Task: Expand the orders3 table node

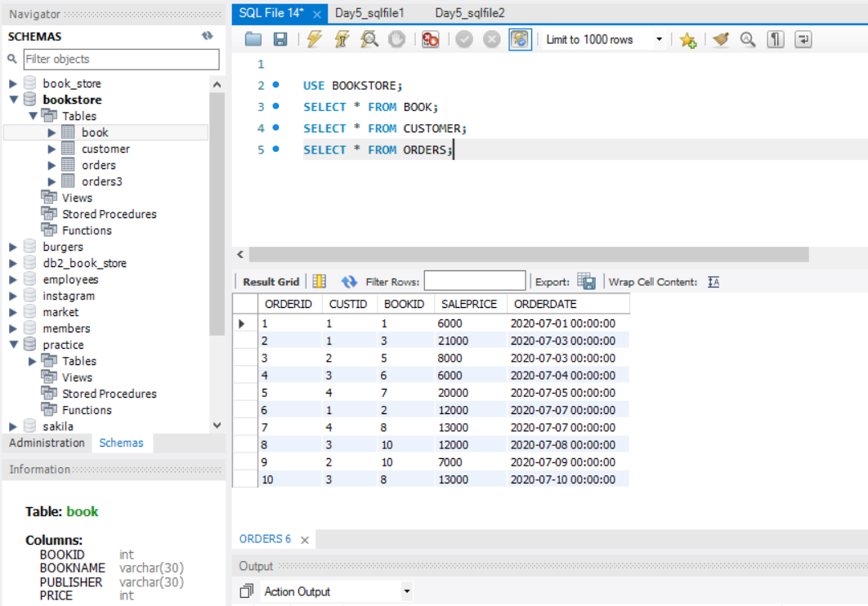Action: tap(51, 182)
